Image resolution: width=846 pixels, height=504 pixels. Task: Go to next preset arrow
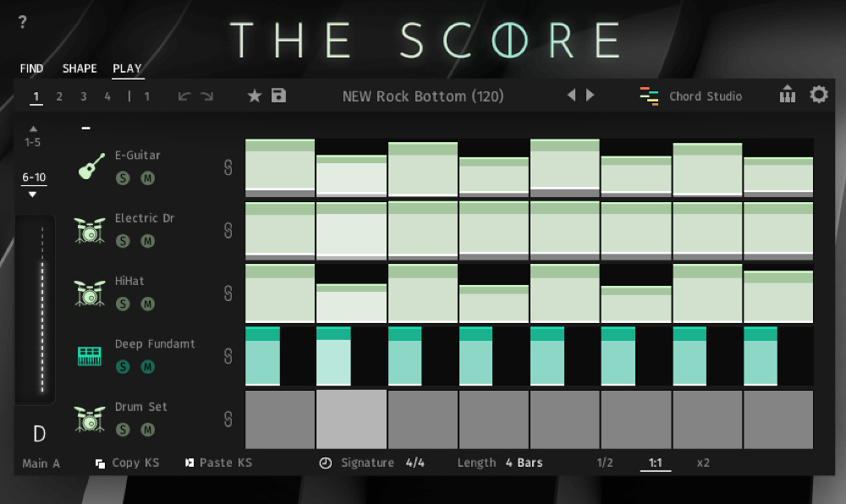point(591,95)
